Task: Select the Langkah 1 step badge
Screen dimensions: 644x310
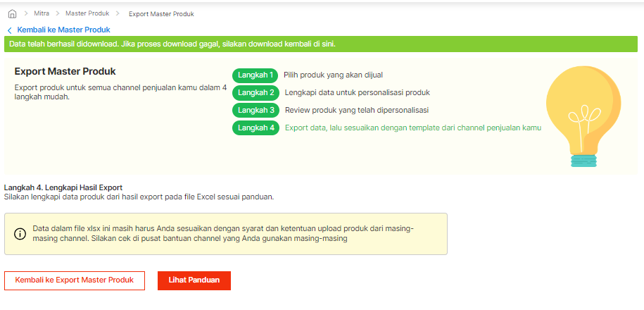Action: click(x=255, y=75)
